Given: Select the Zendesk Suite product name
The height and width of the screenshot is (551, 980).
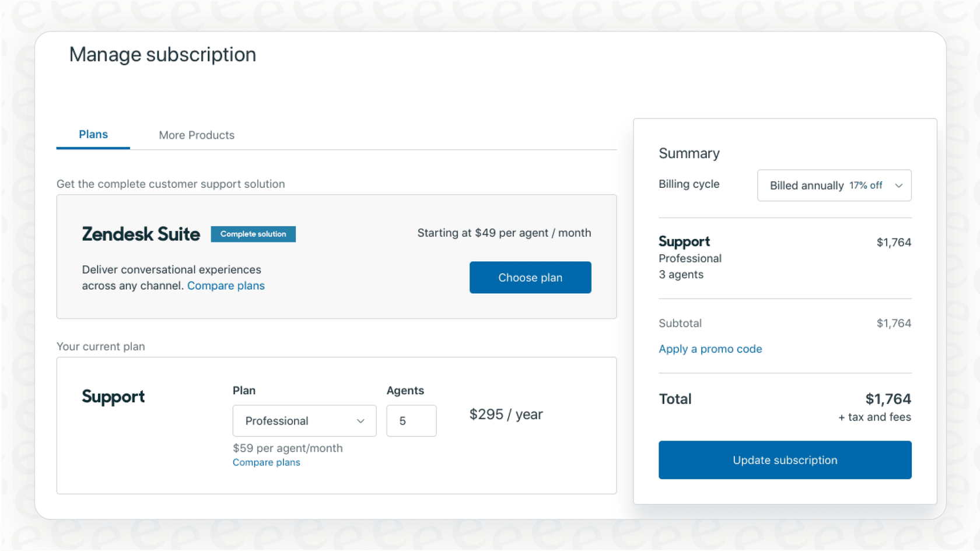Looking at the screenshot, I should coord(141,234).
